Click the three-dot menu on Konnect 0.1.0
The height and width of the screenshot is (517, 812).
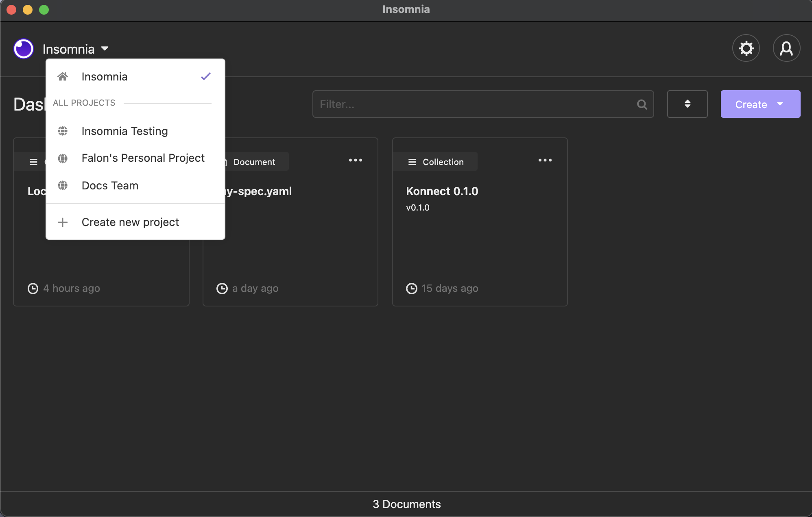tap(544, 161)
